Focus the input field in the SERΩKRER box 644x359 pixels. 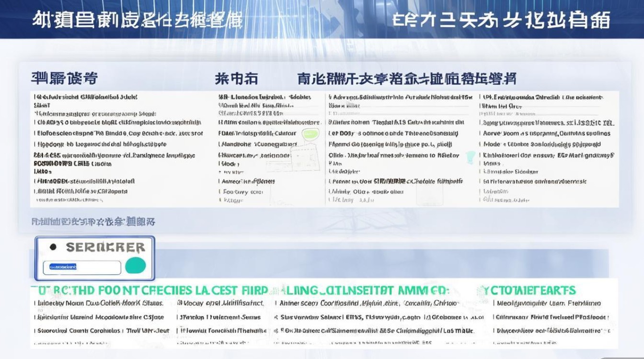pyautogui.click(x=81, y=268)
